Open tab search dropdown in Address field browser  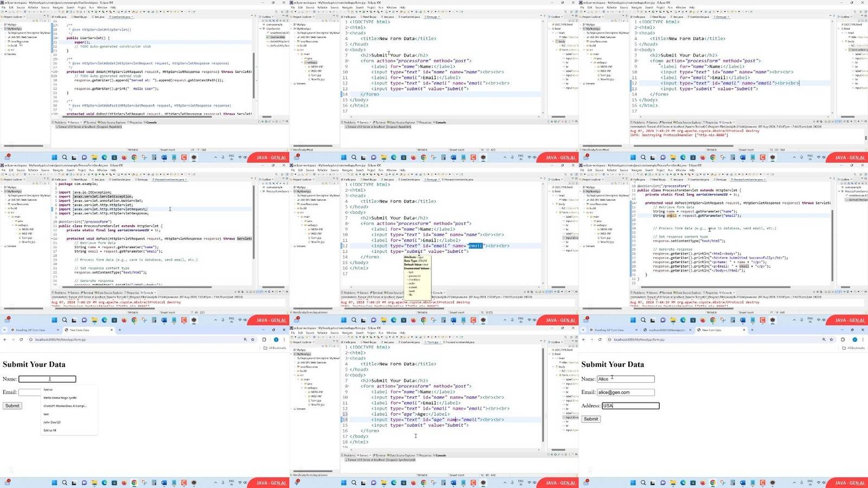pos(583,329)
